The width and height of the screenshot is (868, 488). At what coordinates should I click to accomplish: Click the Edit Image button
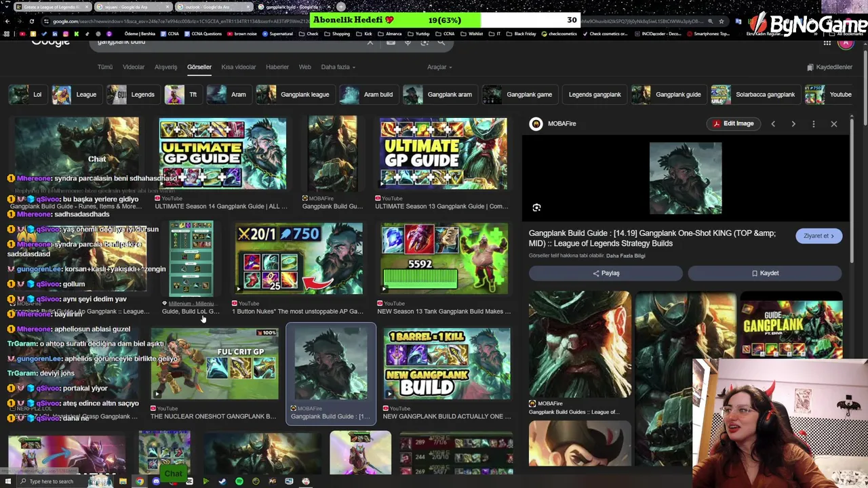click(733, 124)
